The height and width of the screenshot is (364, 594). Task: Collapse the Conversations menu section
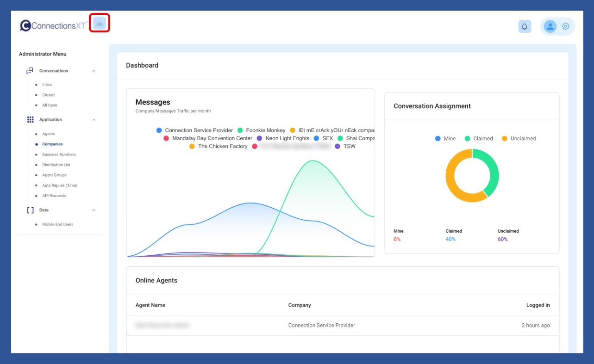[x=94, y=71]
